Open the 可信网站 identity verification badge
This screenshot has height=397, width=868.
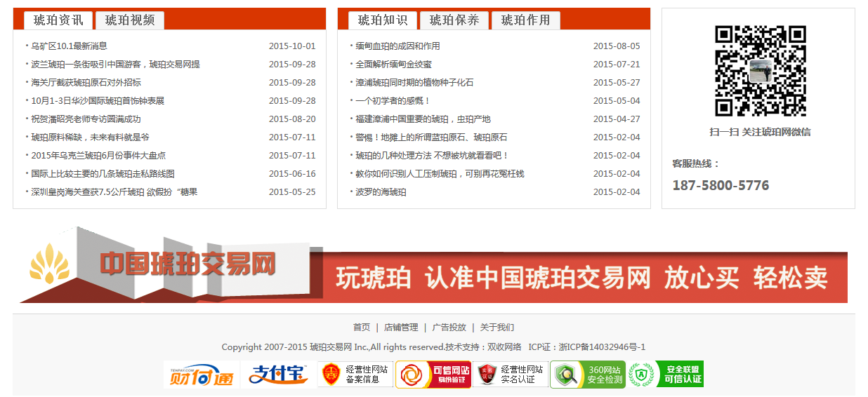[x=433, y=375]
